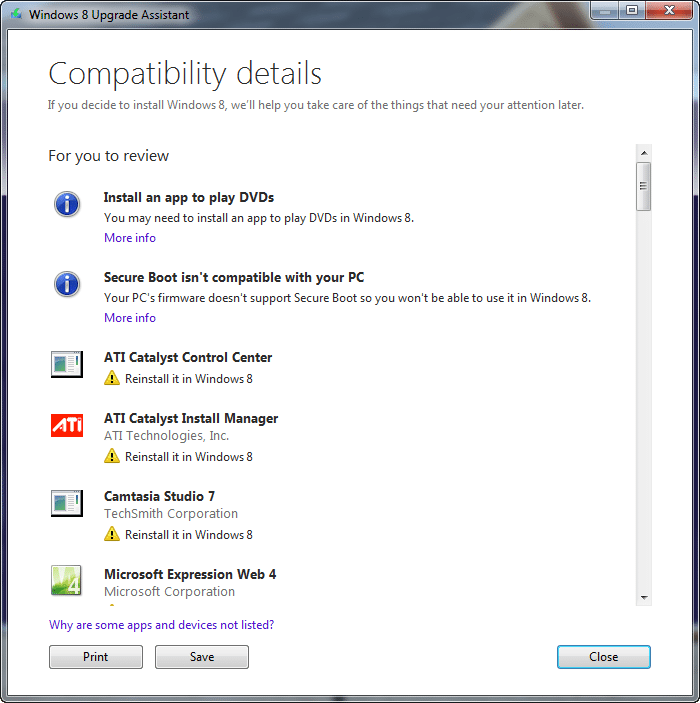
Task: Click the 'ATI Catalyst Control Center' title
Action: pyautogui.click(x=188, y=357)
